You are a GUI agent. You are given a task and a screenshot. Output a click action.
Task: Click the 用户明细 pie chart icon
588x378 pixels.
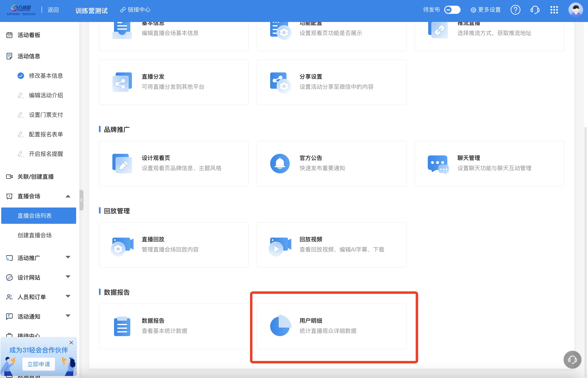(x=280, y=326)
